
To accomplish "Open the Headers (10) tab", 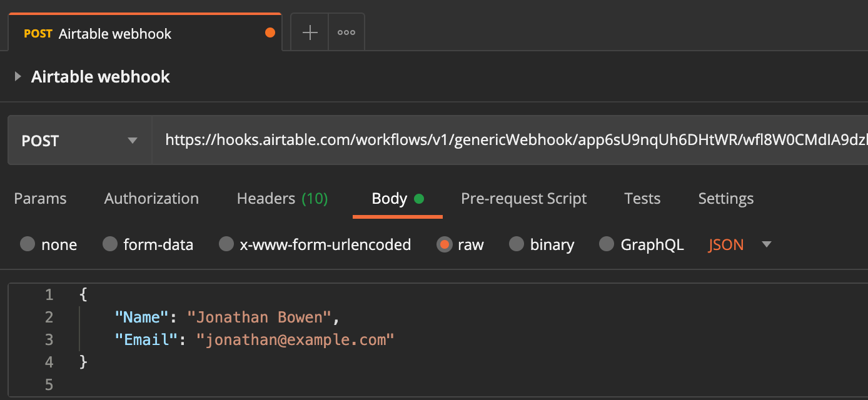I will pyautogui.click(x=283, y=199).
